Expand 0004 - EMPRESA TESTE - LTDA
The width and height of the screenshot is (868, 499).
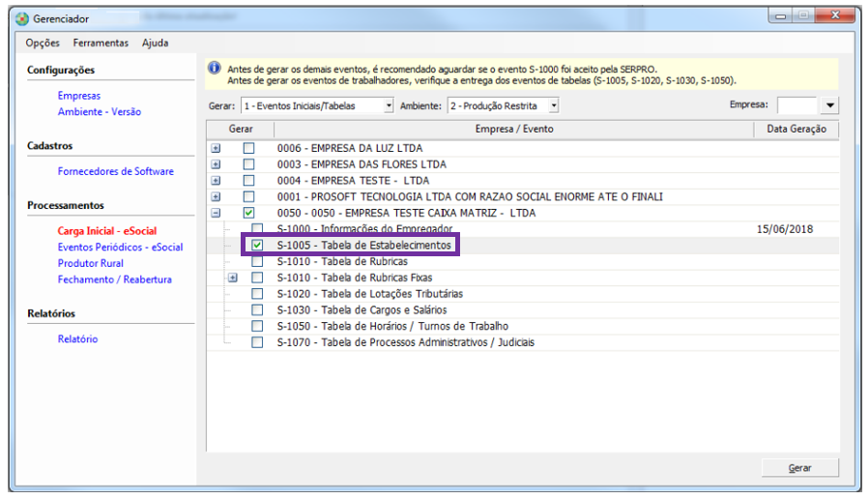pyautogui.click(x=216, y=181)
